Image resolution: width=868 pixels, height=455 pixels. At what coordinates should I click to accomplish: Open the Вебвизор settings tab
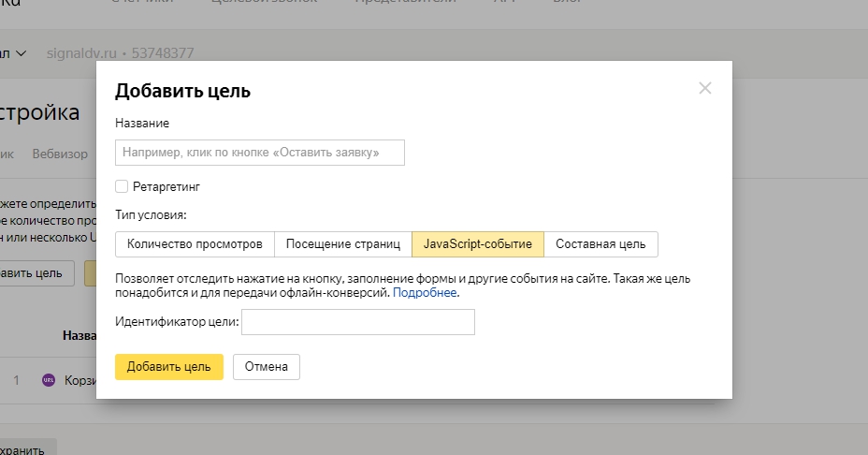60,154
